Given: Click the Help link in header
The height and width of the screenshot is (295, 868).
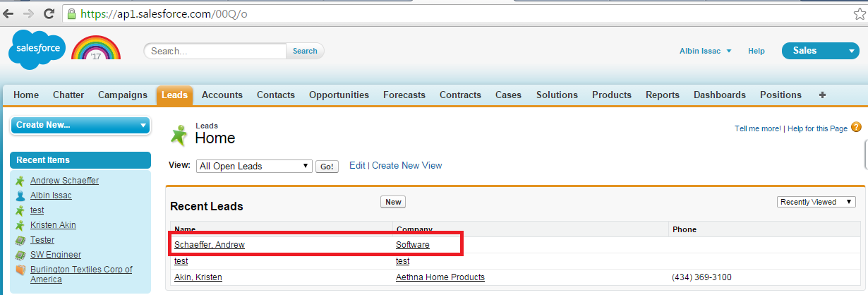Looking at the screenshot, I should (757, 51).
